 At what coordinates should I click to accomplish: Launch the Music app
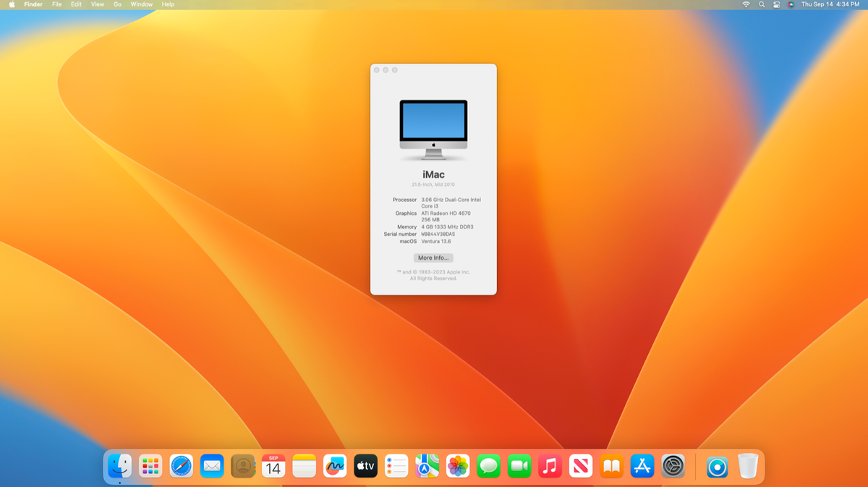(550, 466)
